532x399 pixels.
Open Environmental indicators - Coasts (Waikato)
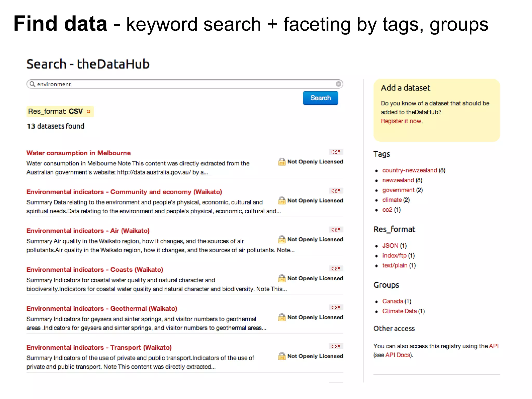pos(95,270)
